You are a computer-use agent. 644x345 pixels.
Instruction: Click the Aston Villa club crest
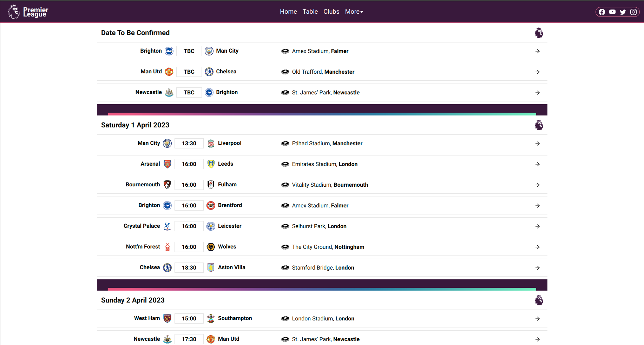[211, 267]
